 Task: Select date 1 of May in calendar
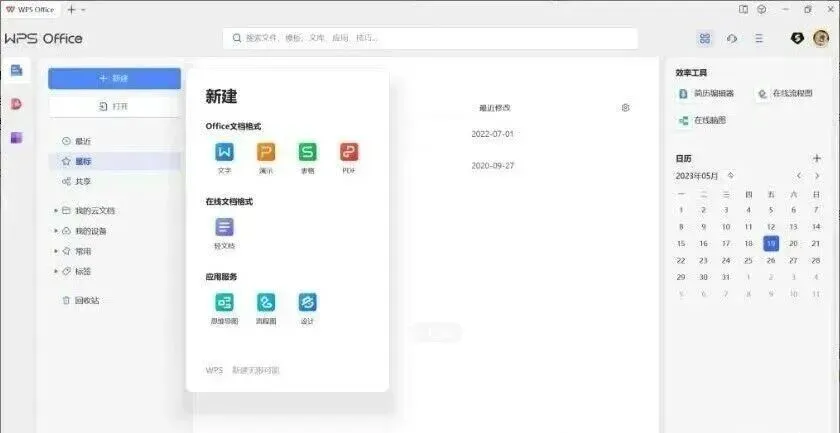coord(681,210)
